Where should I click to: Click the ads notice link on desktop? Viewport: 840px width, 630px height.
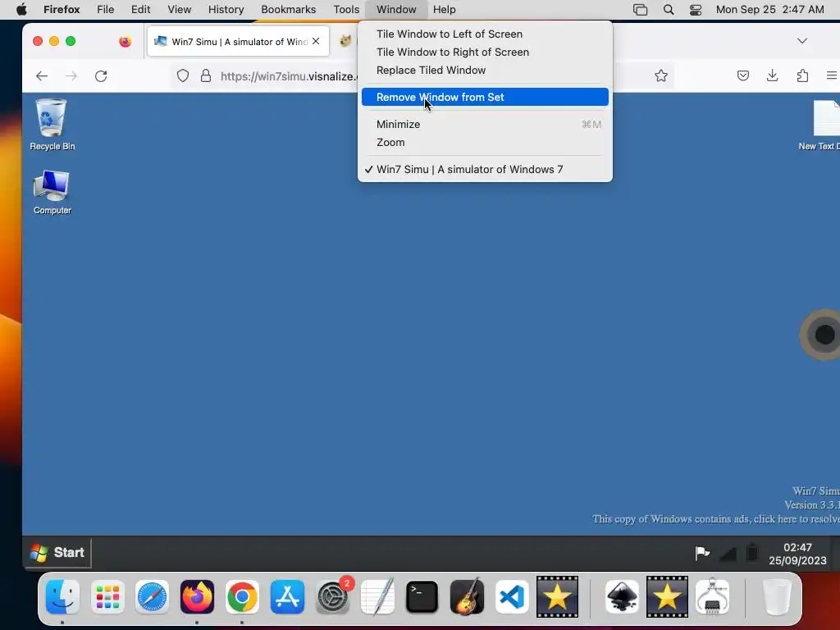715,518
